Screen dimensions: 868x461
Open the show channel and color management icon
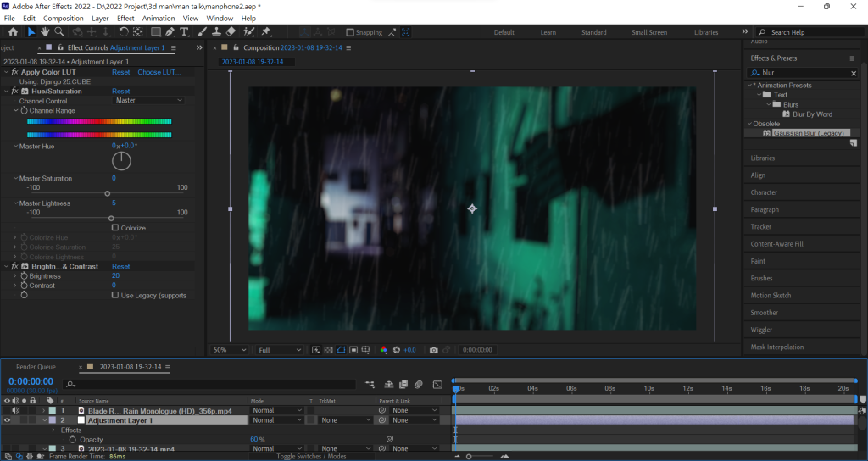pos(383,350)
